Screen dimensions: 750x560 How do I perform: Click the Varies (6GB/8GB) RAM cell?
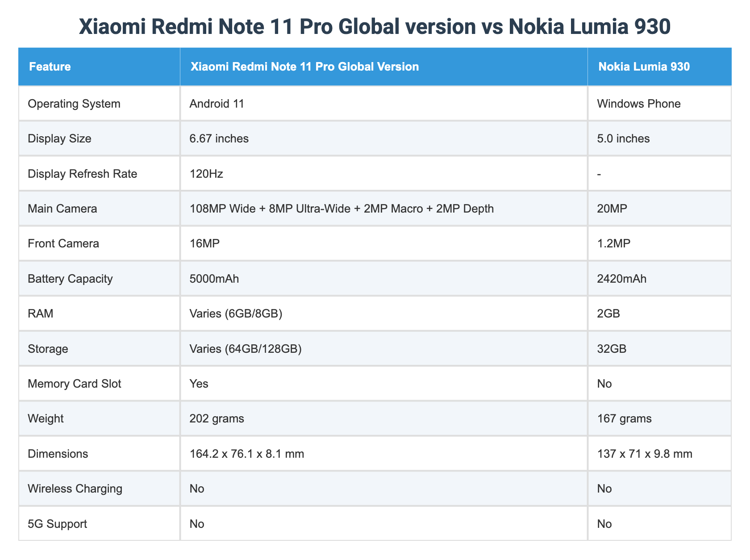click(236, 313)
